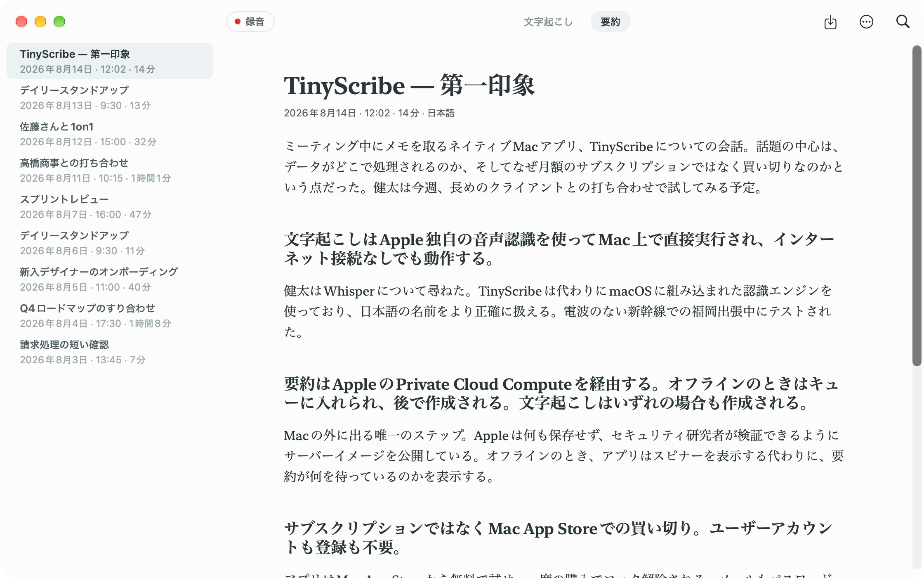924x578 pixels.
Task: Open the more options ellipsis menu
Action: click(866, 21)
